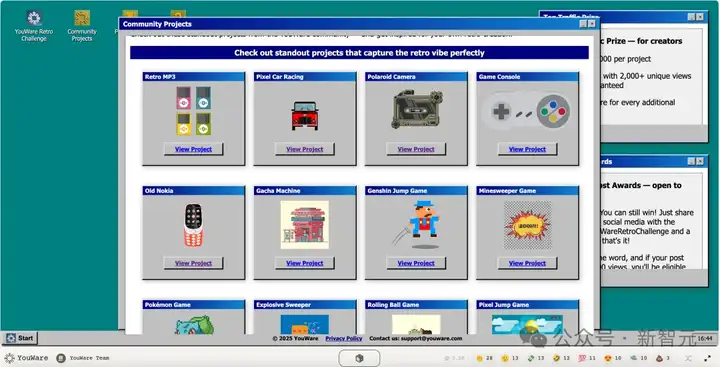Click View Project under Old Nokia
The height and width of the screenshot is (367, 720).
(193, 263)
